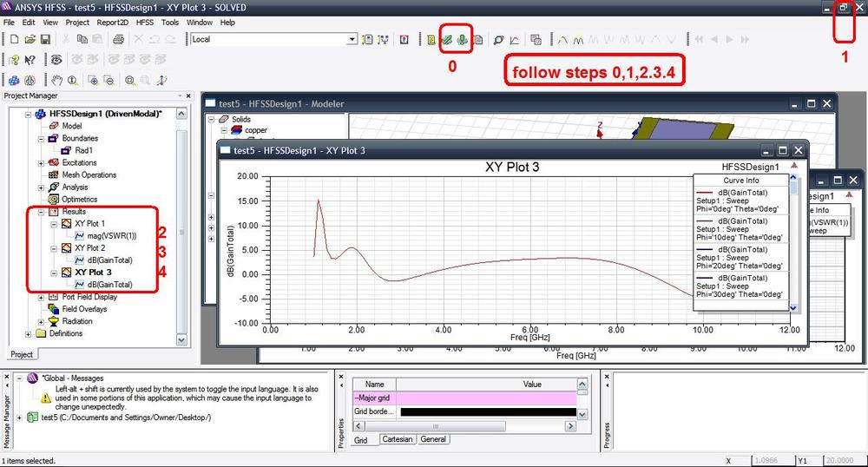This screenshot has width=868, height=467.
Task: Open the Report2D menu
Action: (x=112, y=22)
